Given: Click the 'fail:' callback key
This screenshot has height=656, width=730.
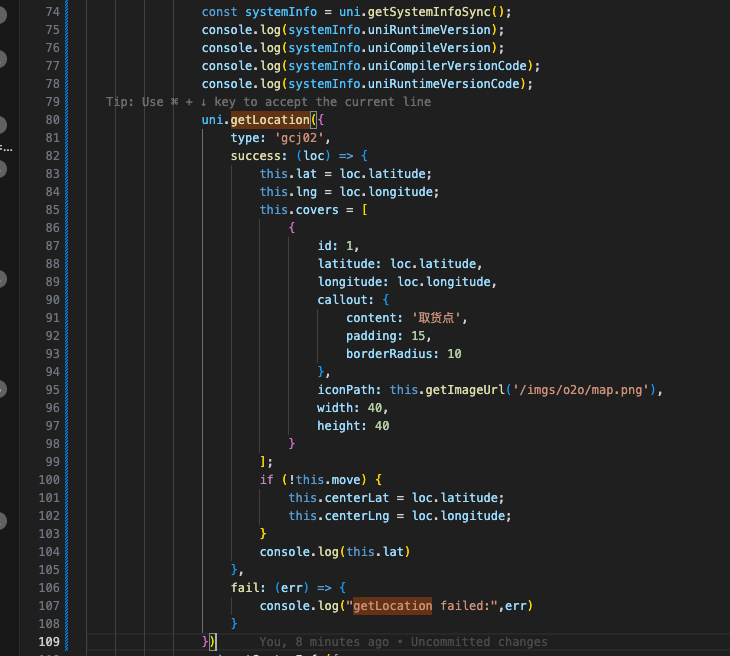Looking at the screenshot, I should pyautogui.click(x=248, y=588).
